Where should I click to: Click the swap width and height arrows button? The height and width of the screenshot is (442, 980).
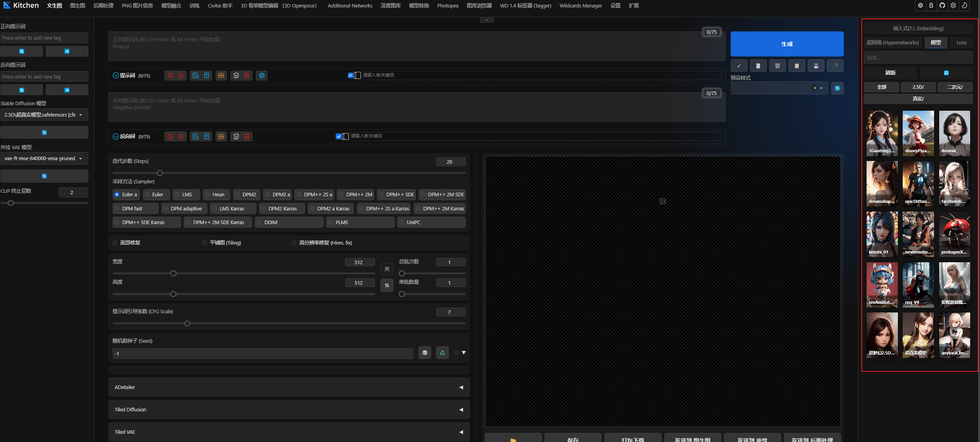[387, 285]
